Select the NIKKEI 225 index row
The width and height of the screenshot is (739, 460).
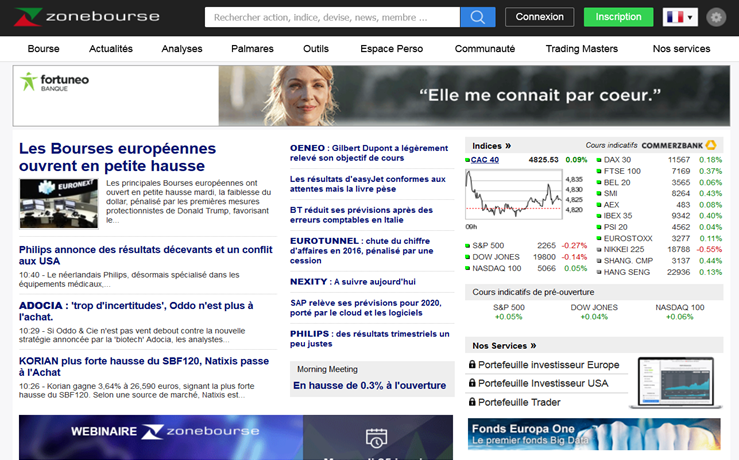click(x=659, y=249)
